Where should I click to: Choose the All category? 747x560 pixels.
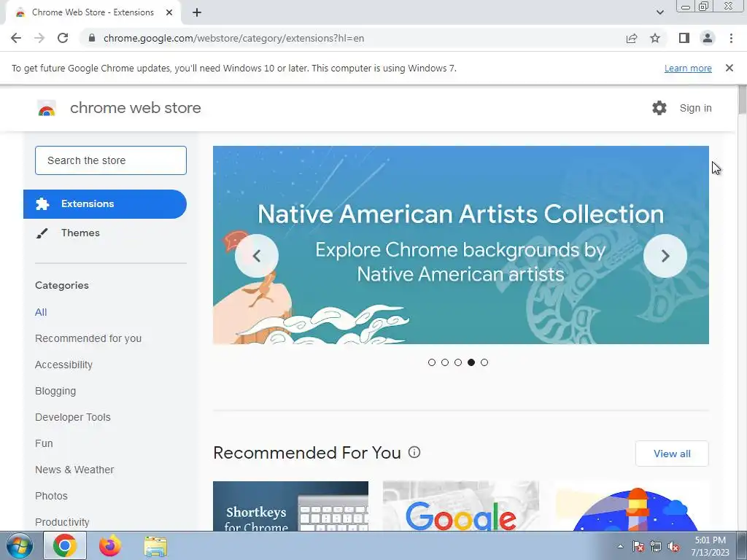pyautogui.click(x=41, y=312)
